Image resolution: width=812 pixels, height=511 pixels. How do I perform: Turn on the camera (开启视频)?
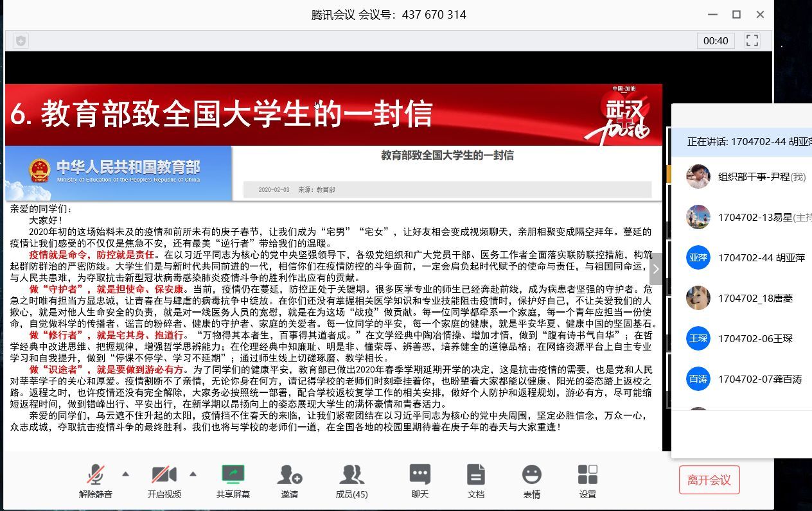(164, 481)
